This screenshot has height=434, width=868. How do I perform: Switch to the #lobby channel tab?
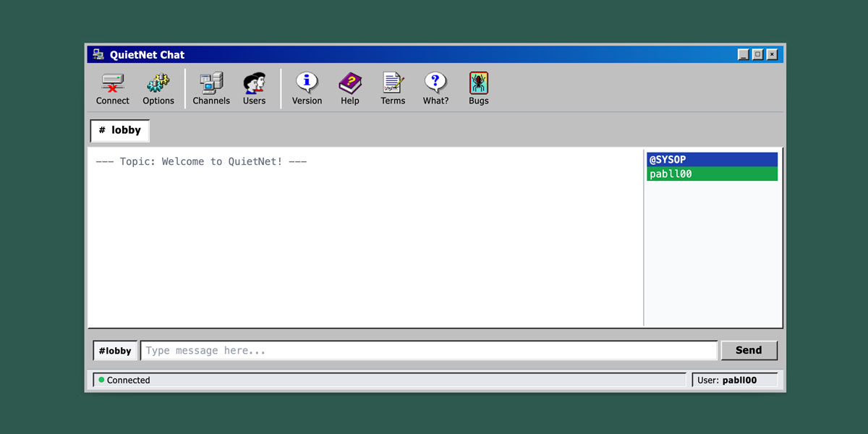click(x=119, y=130)
